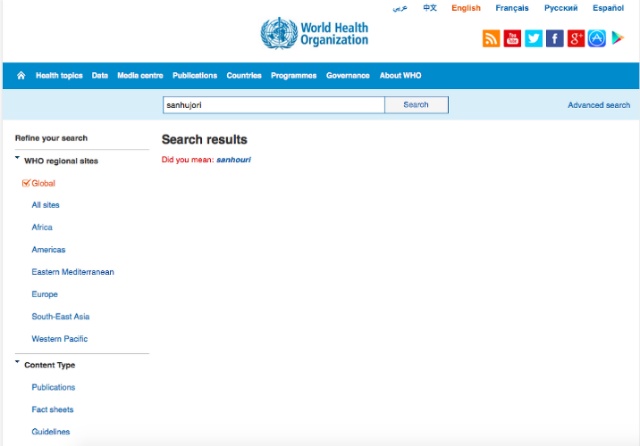Collapse the Content Type section
The image size is (640, 446).
18,364
